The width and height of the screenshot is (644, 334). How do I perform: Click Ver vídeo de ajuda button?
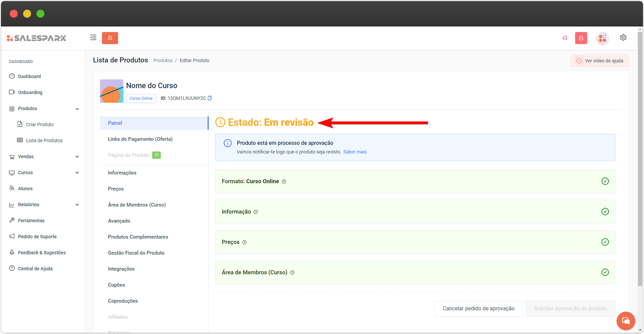point(599,61)
